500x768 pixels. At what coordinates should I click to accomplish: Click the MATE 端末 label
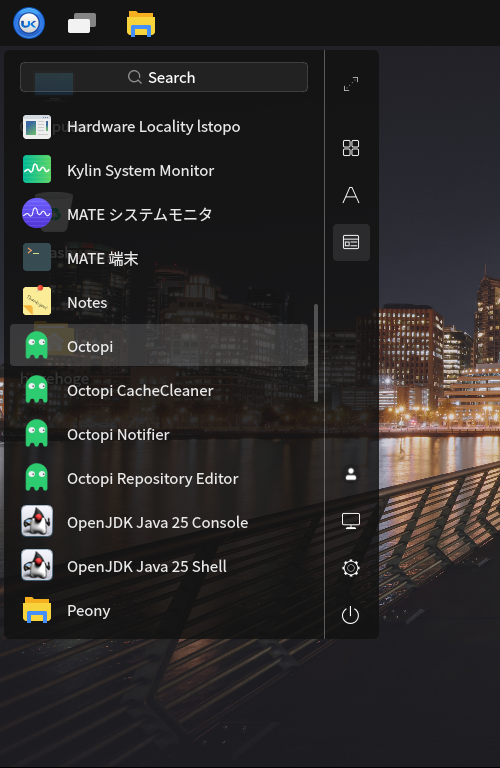click(x=103, y=259)
